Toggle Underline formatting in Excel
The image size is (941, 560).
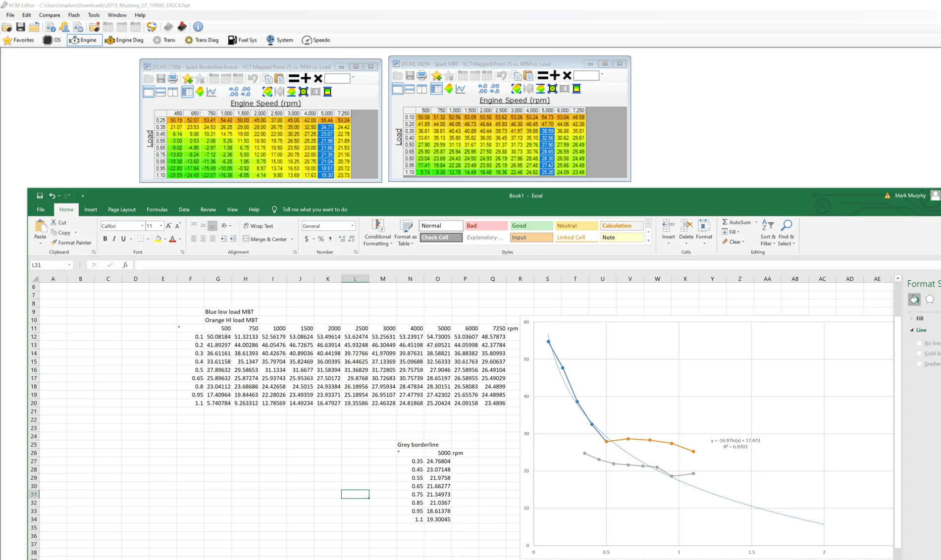[x=124, y=239]
